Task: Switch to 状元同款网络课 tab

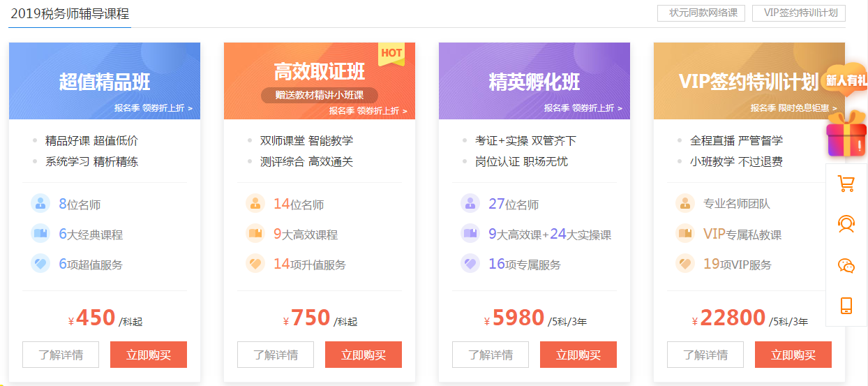Action: click(701, 13)
